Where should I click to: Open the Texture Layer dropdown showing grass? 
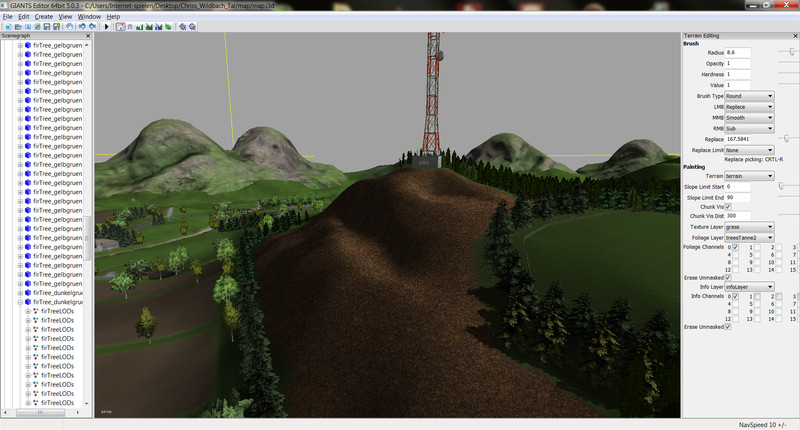click(x=749, y=226)
